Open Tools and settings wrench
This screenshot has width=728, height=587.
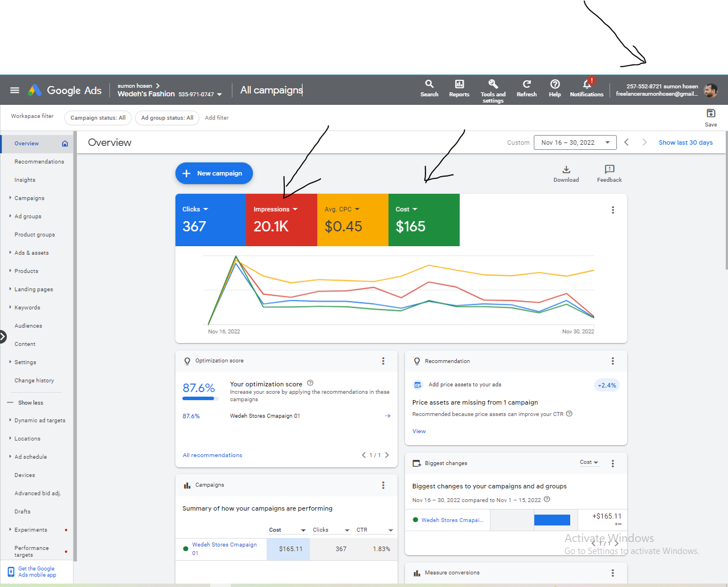493,84
